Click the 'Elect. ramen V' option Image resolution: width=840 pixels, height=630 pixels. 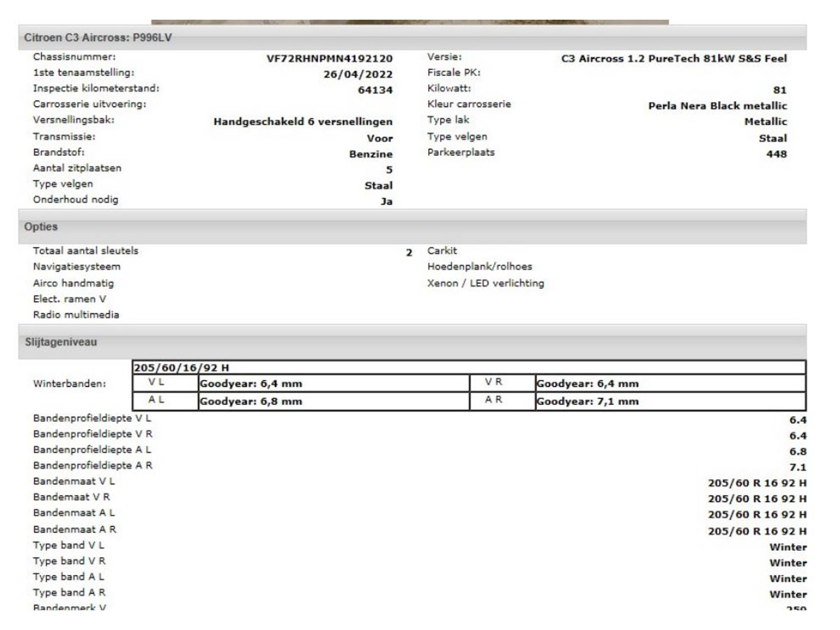tap(70, 299)
